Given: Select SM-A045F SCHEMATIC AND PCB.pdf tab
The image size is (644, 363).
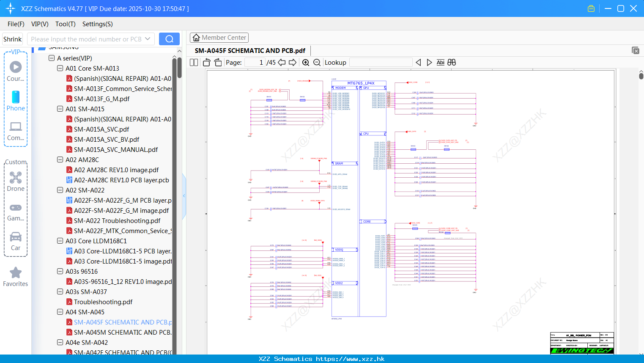Looking at the screenshot, I should [x=250, y=50].
